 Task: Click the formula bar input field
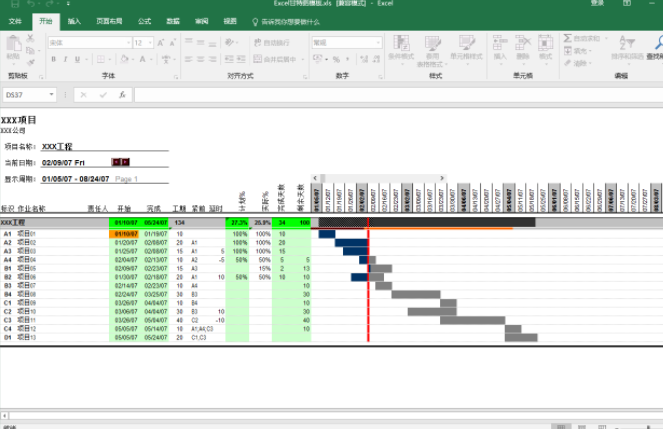pos(398,95)
